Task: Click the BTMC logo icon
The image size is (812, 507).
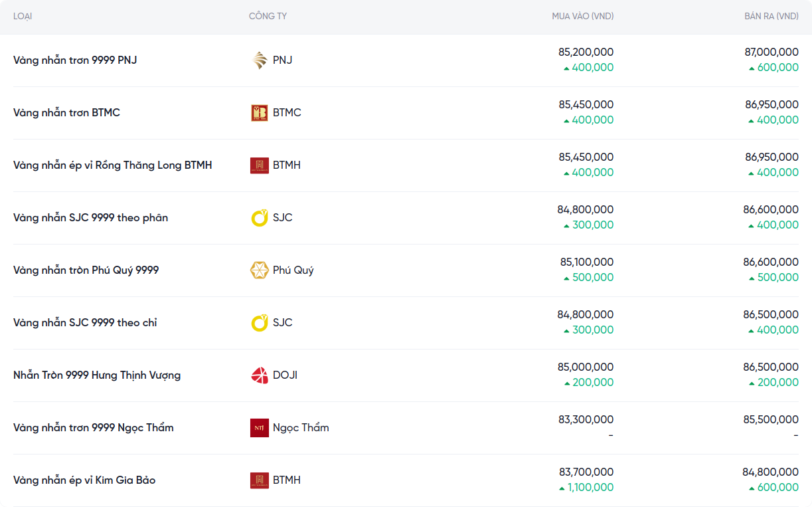Action: click(x=259, y=113)
